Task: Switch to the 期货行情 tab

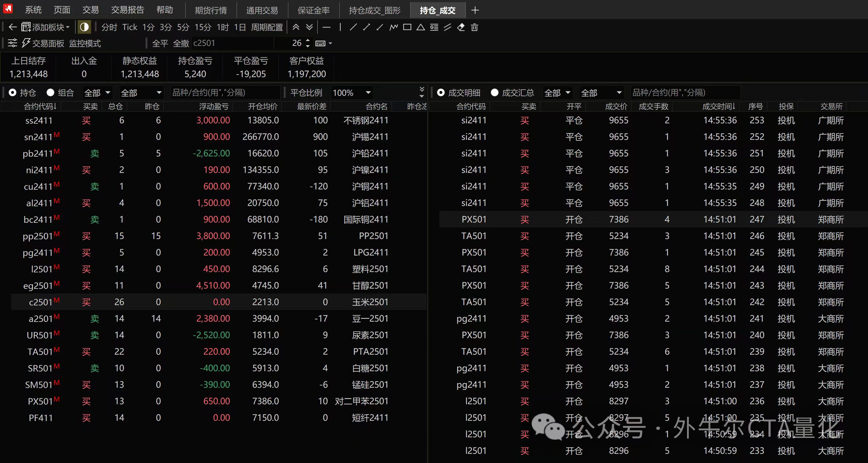Action: pos(211,10)
